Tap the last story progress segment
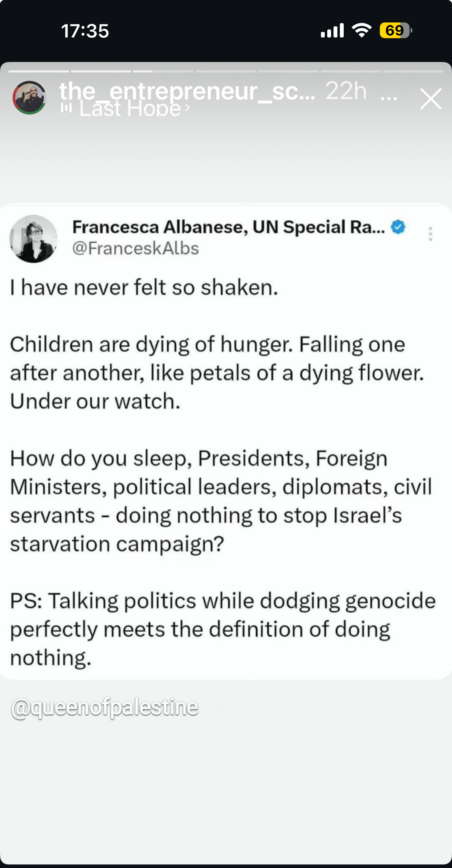 [413, 71]
